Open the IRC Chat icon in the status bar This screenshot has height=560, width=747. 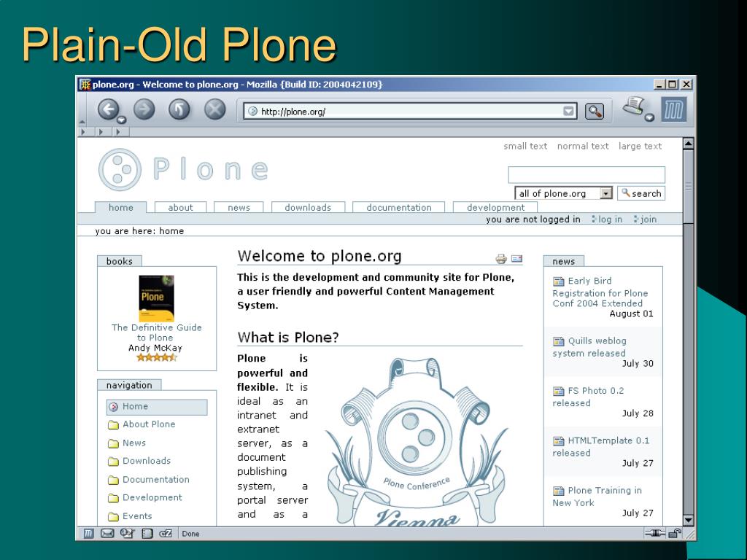point(166,533)
